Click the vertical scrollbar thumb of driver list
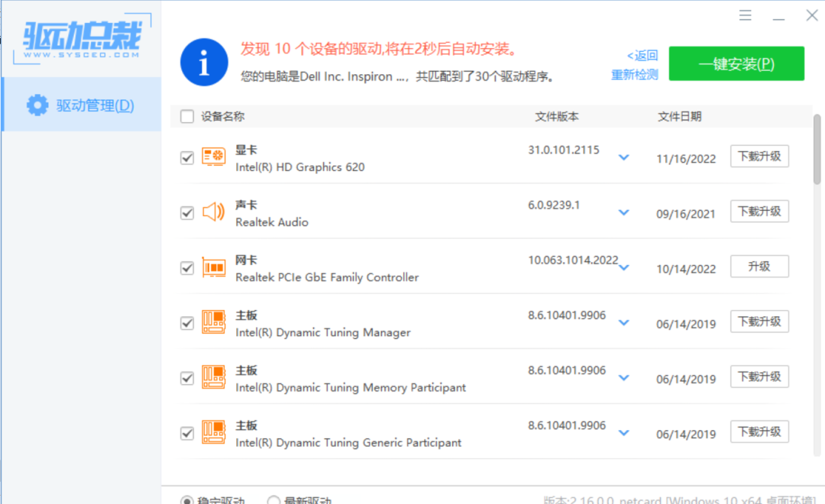 point(817,150)
